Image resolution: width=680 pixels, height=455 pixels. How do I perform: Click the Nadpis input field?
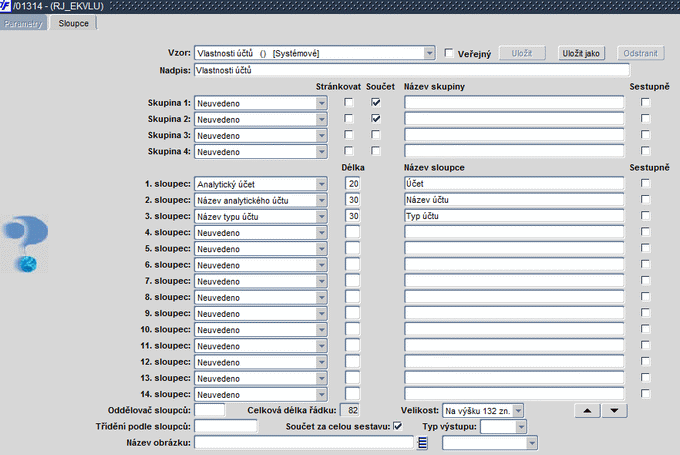[412, 70]
